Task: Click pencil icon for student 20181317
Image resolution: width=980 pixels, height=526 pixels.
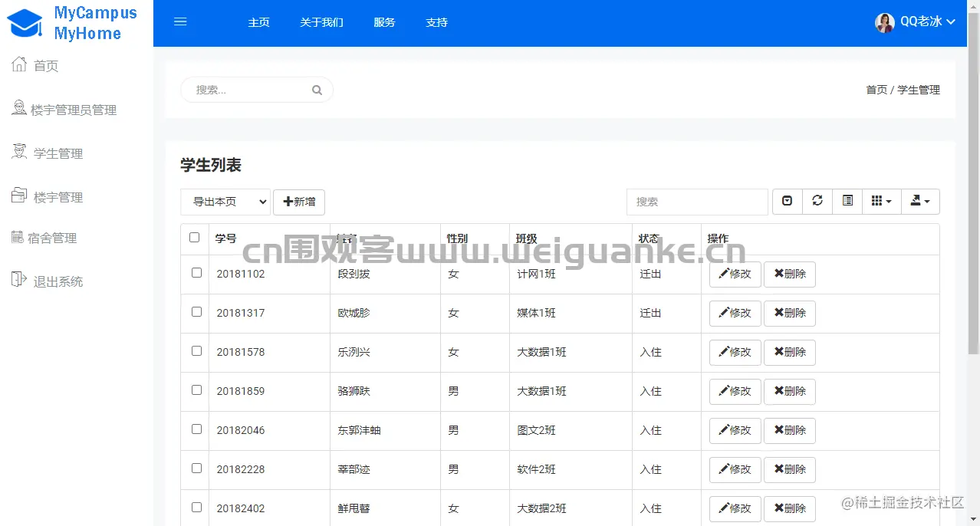Action: pyautogui.click(x=723, y=313)
